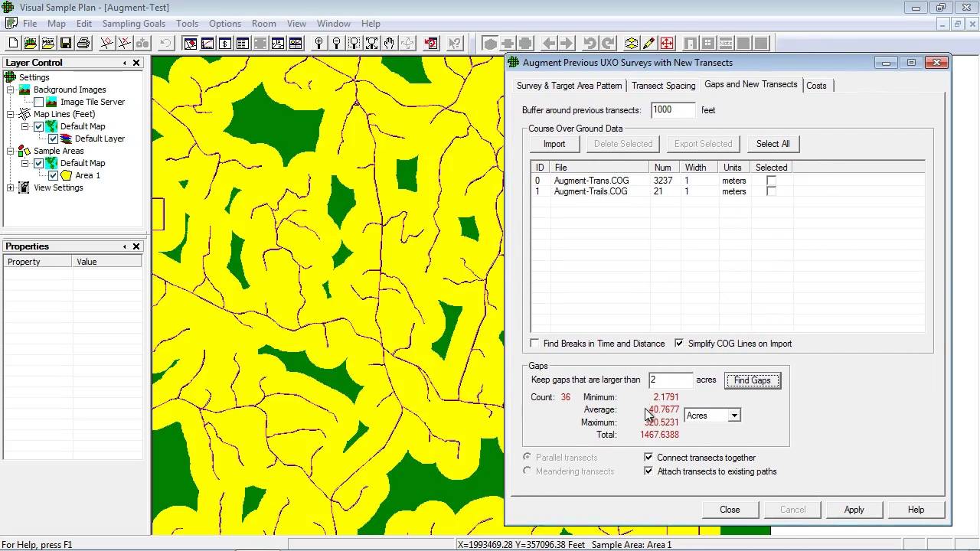Click the Print toolbar icon
The image size is (980, 551).
click(83, 44)
